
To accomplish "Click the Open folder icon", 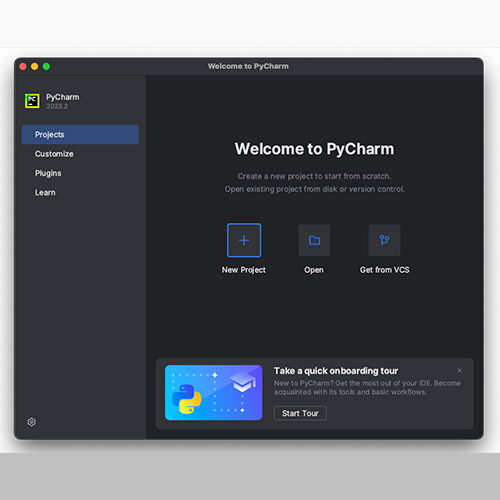I will click(314, 240).
